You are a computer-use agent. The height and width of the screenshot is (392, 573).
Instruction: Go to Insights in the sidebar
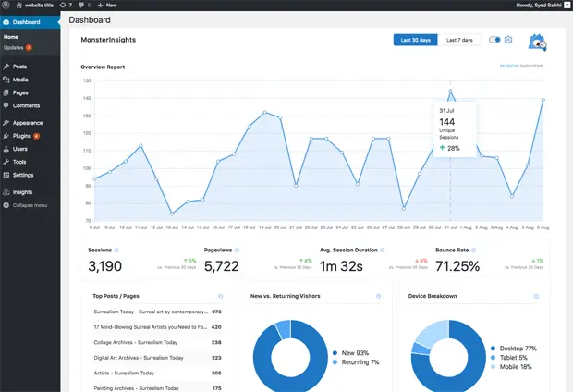22,191
